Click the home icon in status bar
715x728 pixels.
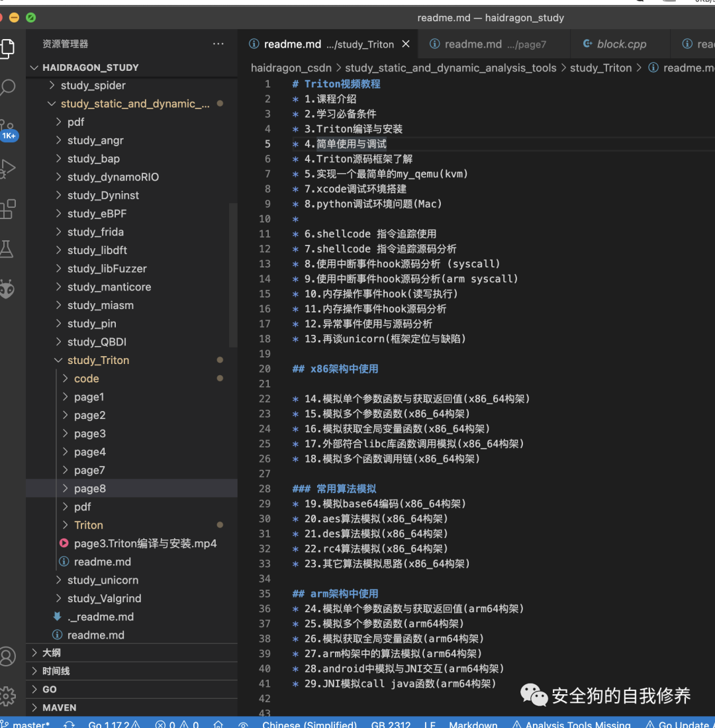(x=218, y=724)
